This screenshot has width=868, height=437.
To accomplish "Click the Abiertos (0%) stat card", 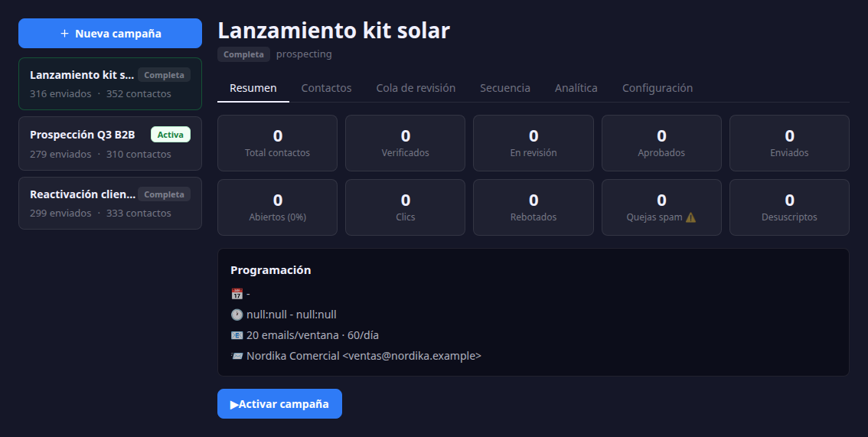I will pos(277,207).
